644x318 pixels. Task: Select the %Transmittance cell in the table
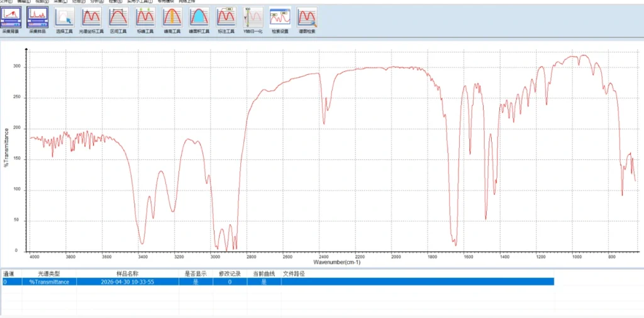pyautogui.click(x=49, y=282)
